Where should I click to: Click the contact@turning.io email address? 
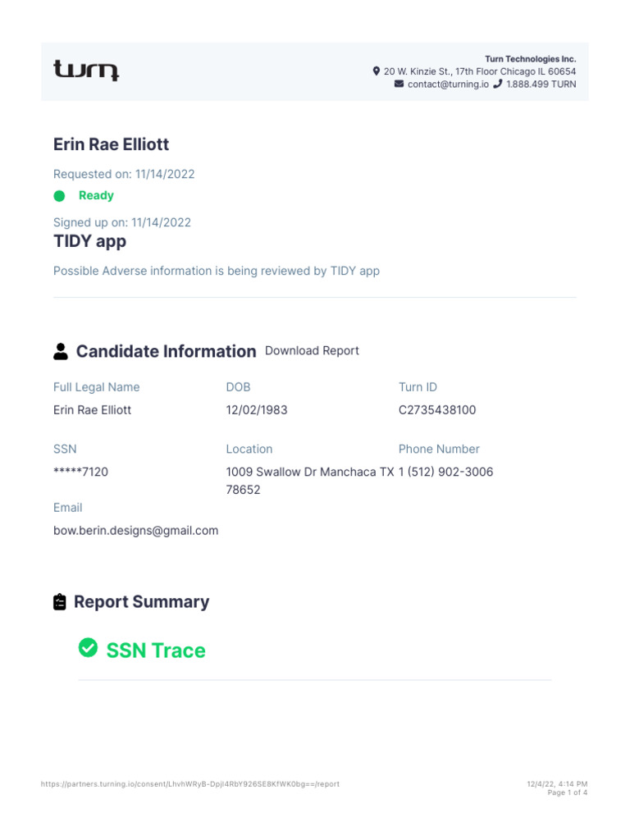[448, 84]
